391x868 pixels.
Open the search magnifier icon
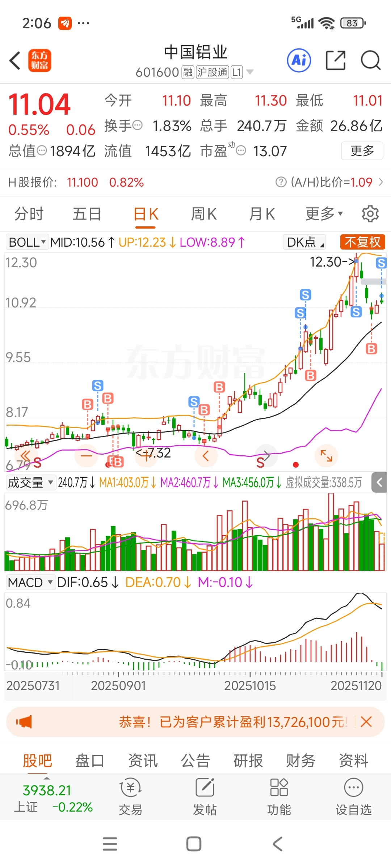371,60
